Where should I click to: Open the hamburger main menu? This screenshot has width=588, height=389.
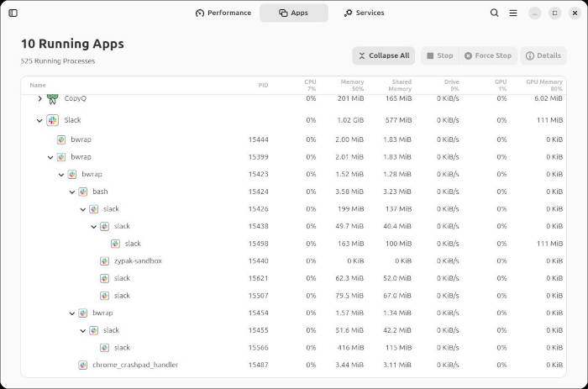pyautogui.click(x=513, y=13)
